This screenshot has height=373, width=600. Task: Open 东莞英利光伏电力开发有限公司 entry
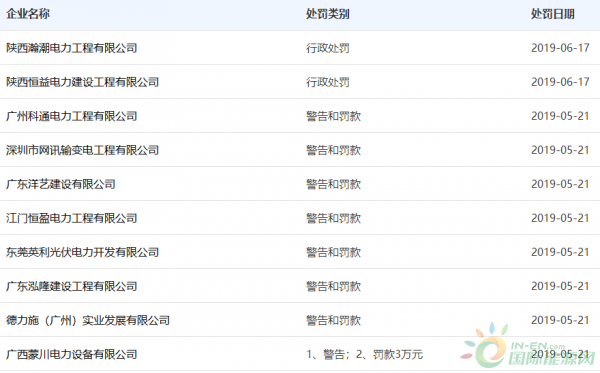(83, 252)
